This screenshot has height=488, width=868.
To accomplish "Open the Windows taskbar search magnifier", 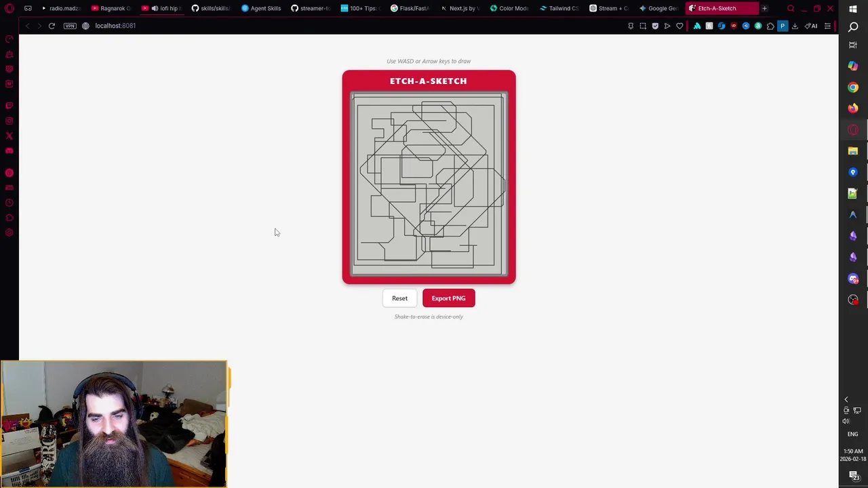I will click(853, 26).
